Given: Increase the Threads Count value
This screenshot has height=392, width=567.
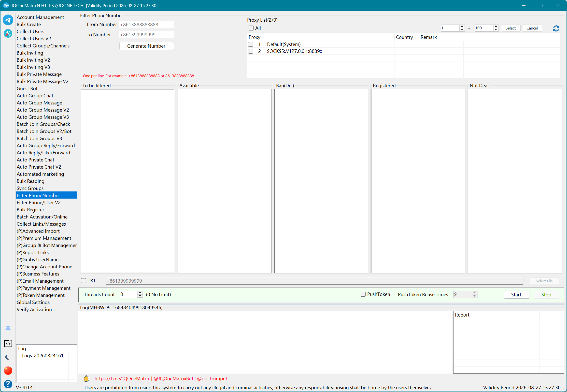Looking at the screenshot, I should [140, 293].
